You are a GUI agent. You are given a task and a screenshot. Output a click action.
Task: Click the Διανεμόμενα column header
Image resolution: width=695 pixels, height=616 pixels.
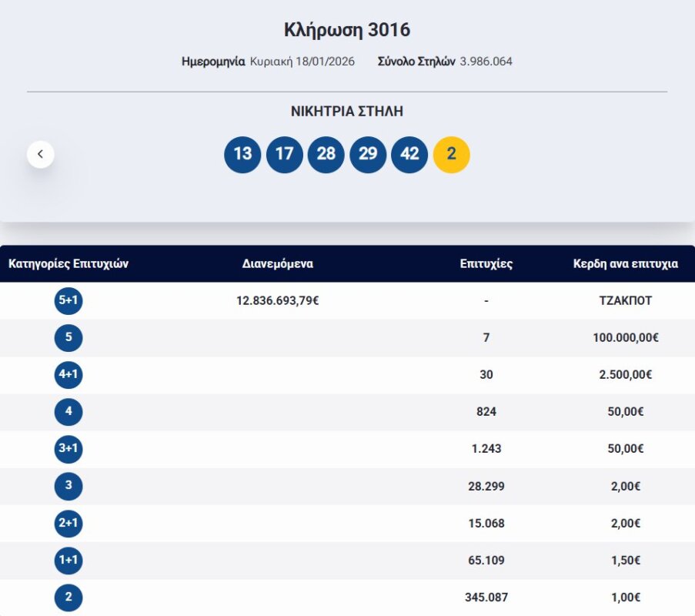(x=278, y=264)
